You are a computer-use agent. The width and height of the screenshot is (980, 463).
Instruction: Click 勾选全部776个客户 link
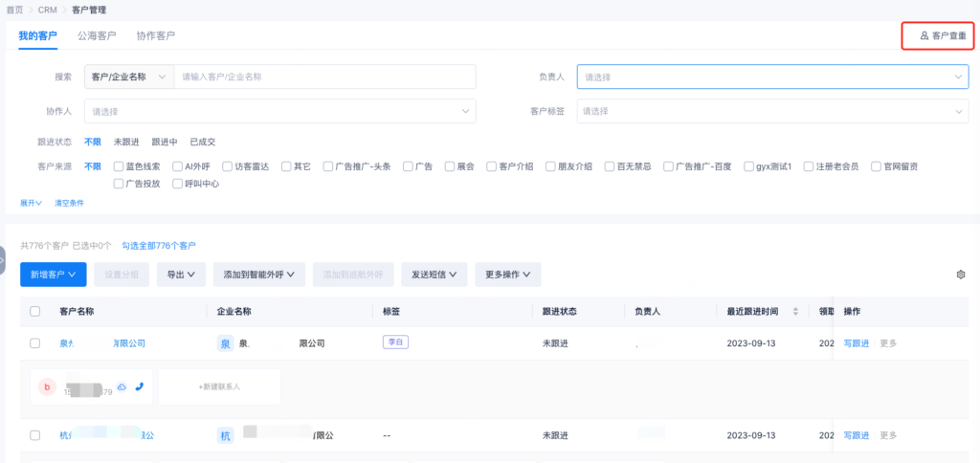[x=159, y=246]
